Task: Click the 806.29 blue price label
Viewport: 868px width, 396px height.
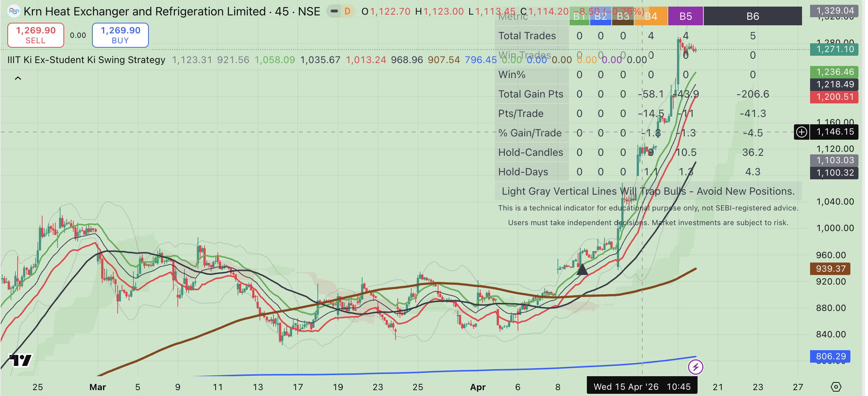Action: (x=830, y=356)
